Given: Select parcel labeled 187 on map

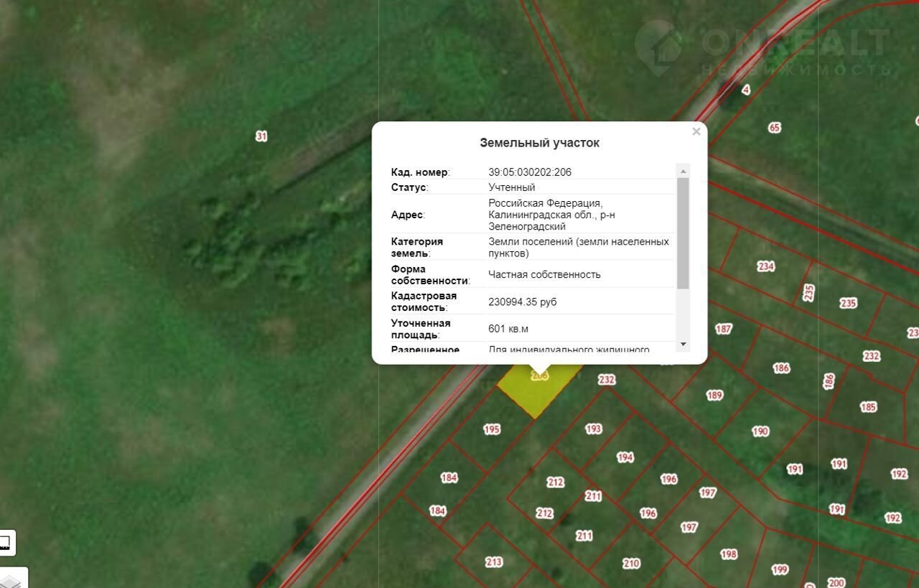Looking at the screenshot, I should click(723, 329).
